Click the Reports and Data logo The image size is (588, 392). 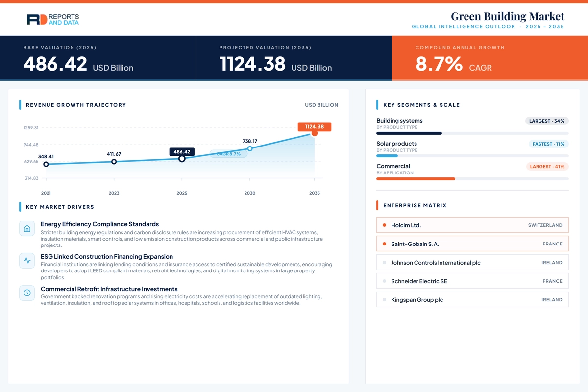click(53, 19)
